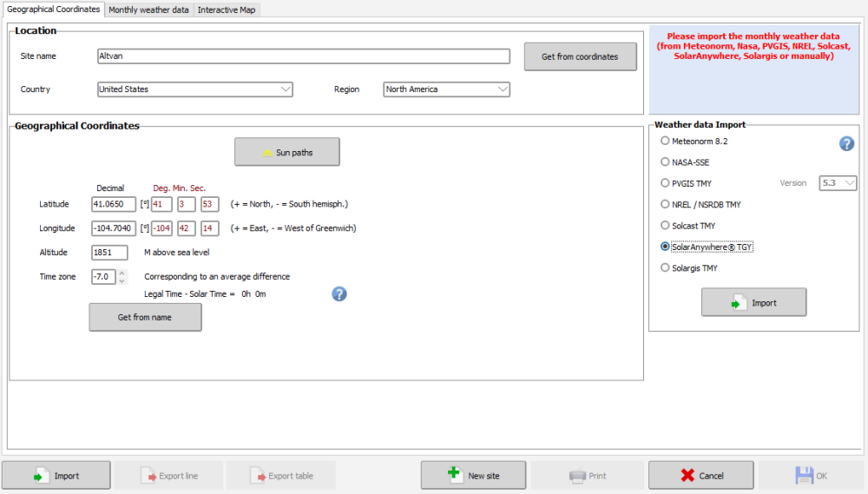Select PVGIS TMY radio button
Viewport: 868px width, 494px height.
(x=666, y=183)
